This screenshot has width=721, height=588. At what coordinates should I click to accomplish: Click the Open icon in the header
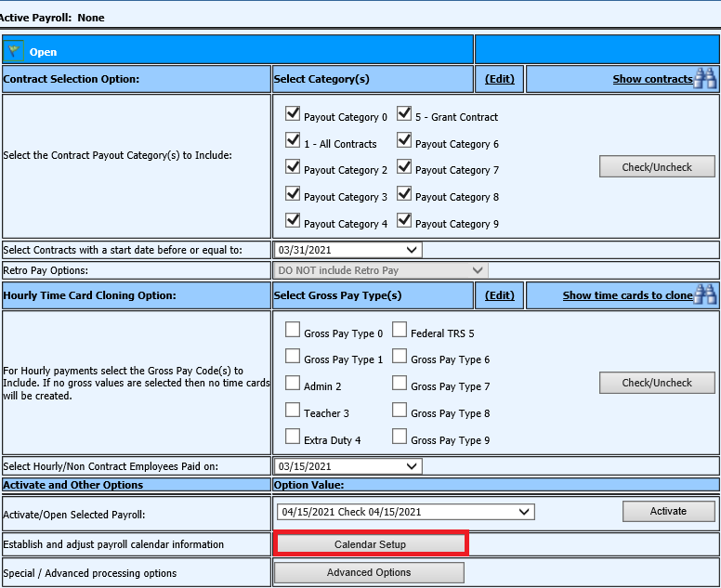15,52
